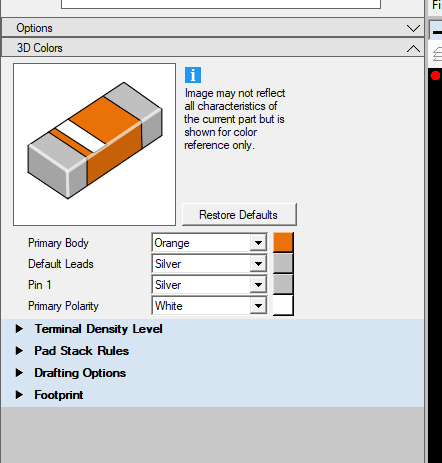Screen dimensions: 442x463
Task: Click the blue information icon
Action: (x=193, y=75)
